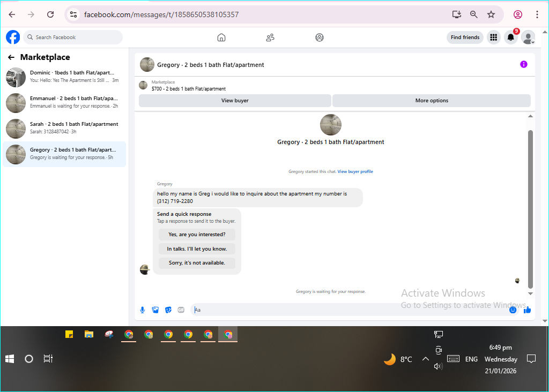Open Sarah 2 beds 1 bath conversation
This screenshot has width=549, height=392.
(64, 129)
